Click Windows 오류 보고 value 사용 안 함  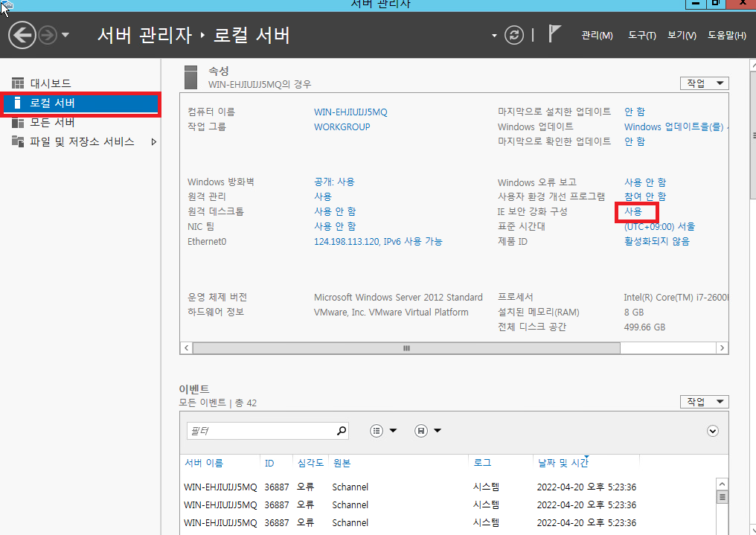645,182
